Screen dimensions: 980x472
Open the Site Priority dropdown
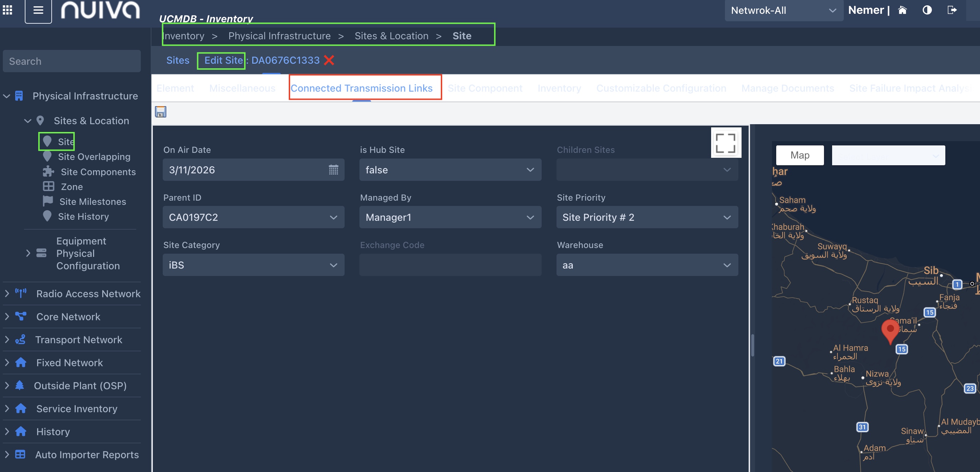click(647, 217)
